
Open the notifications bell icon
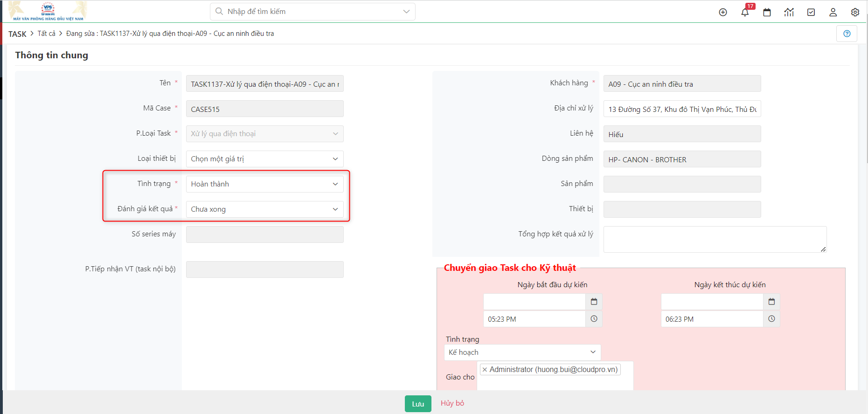pyautogui.click(x=745, y=12)
